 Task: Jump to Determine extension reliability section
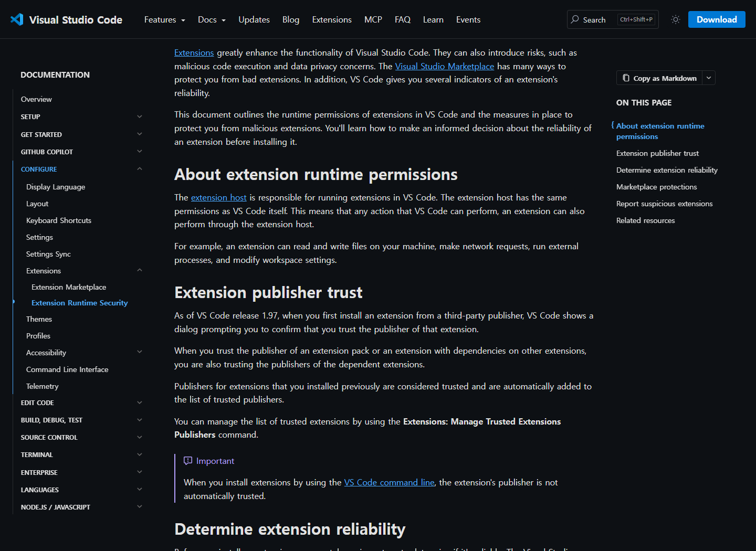667,170
